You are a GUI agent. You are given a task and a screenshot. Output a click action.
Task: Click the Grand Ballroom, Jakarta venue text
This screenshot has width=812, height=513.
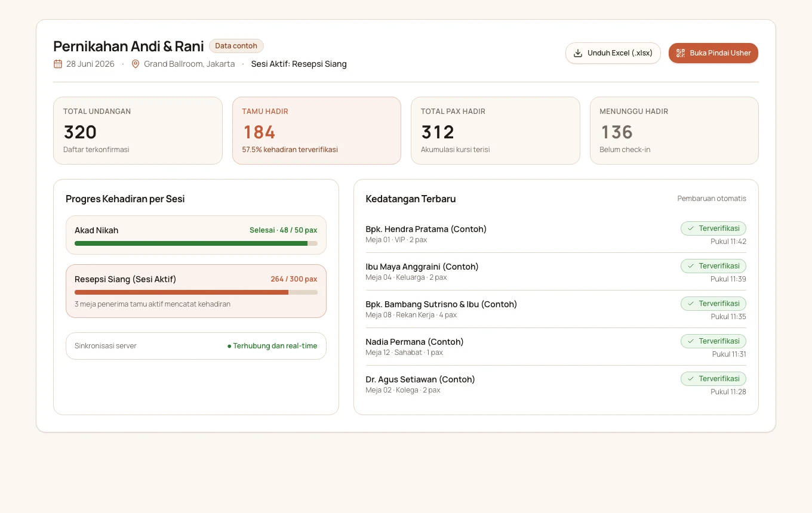pyautogui.click(x=189, y=64)
